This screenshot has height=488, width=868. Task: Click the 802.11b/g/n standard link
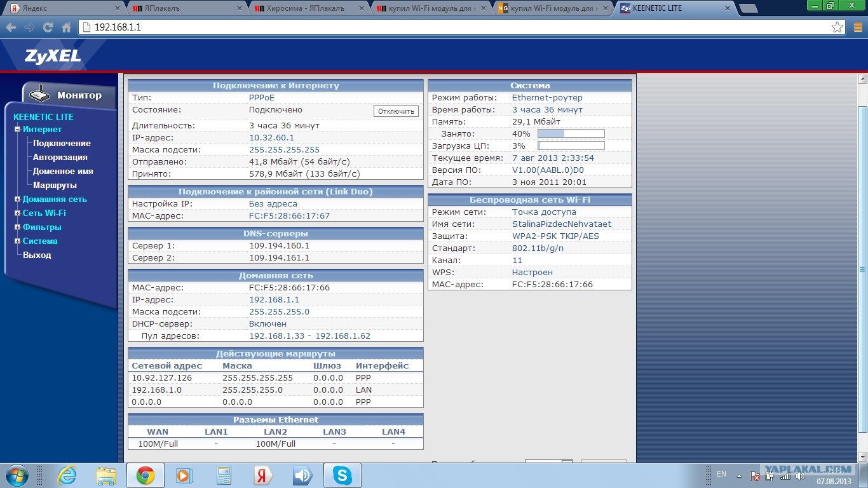(x=538, y=248)
